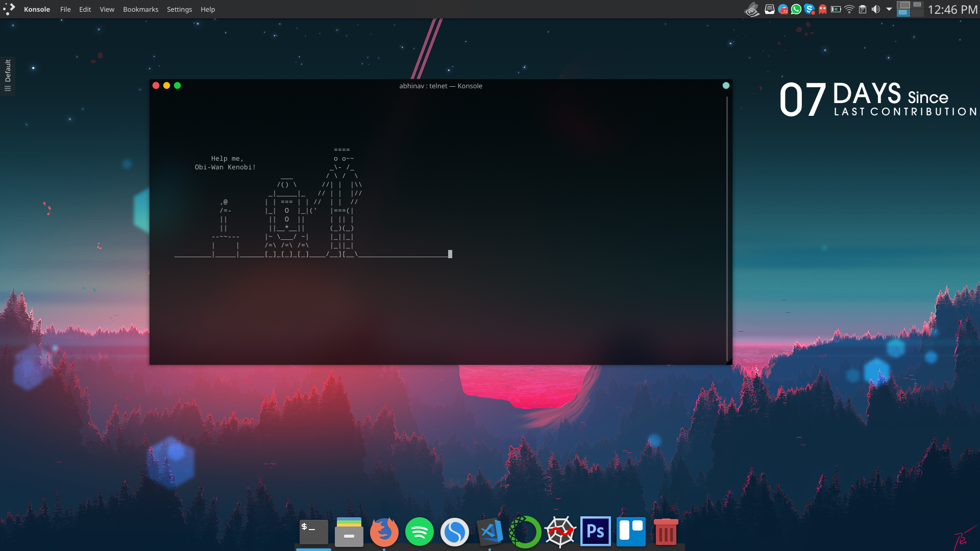
Task: Open the View menu
Action: point(107,9)
